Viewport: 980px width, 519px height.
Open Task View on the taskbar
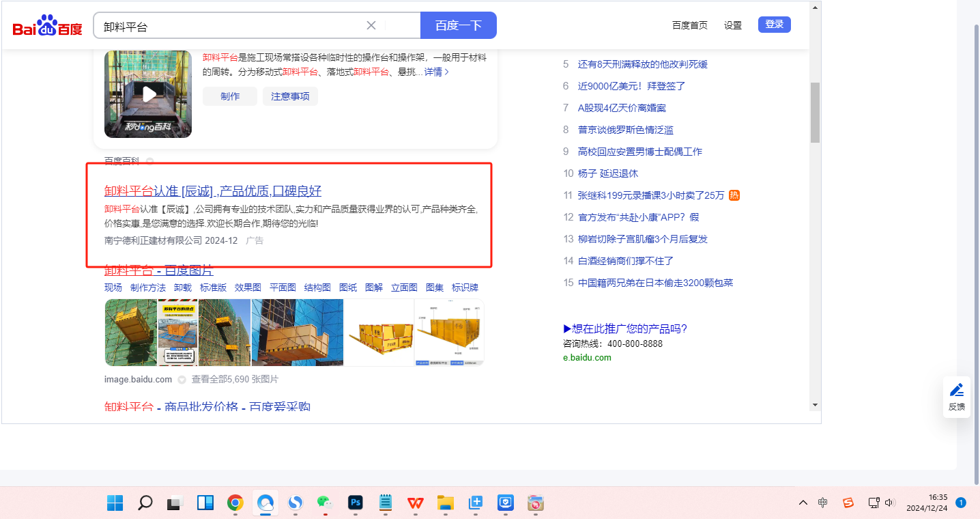coord(175,503)
